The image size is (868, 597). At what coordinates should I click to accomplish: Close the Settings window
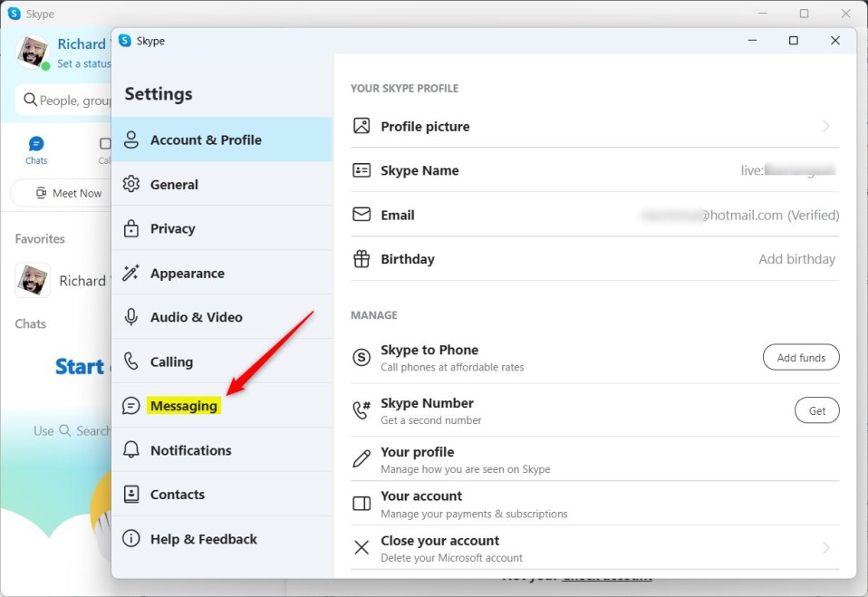pos(835,41)
